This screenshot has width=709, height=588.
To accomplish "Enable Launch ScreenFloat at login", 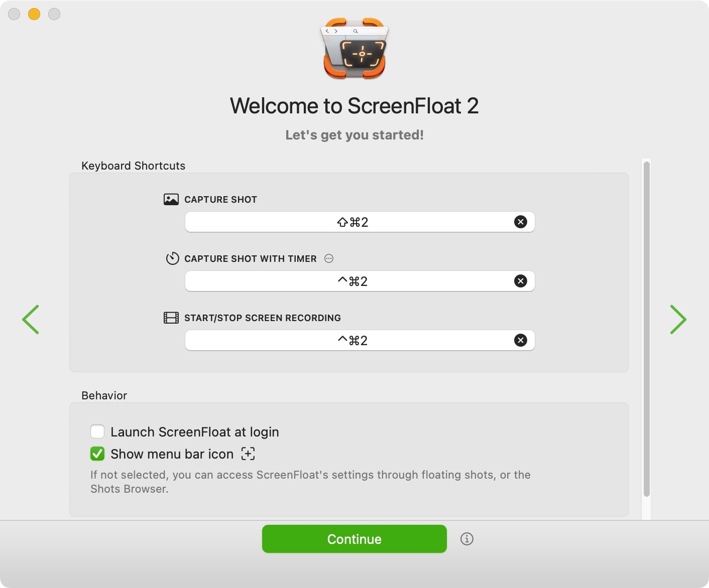I will (x=97, y=431).
